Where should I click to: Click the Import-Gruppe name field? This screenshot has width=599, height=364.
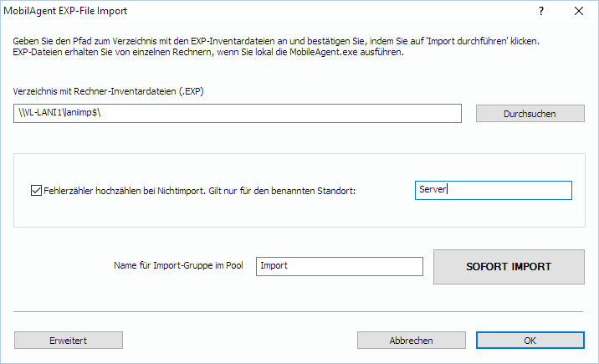[x=339, y=266]
